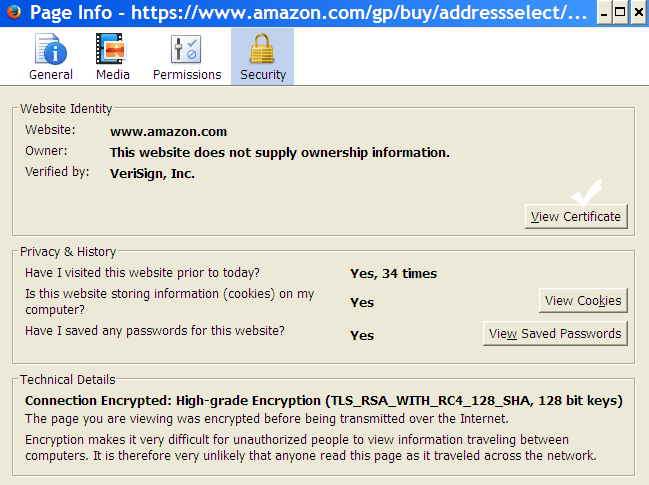Click the View Certificate button
Viewport: 649px width, 485px height.
point(576,216)
